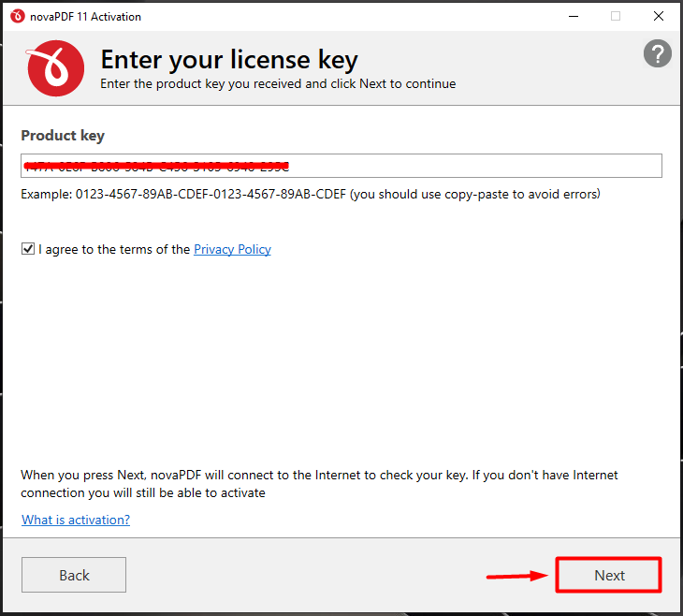
Task: Click the "I agree to the terms" label
Action: 114,250
